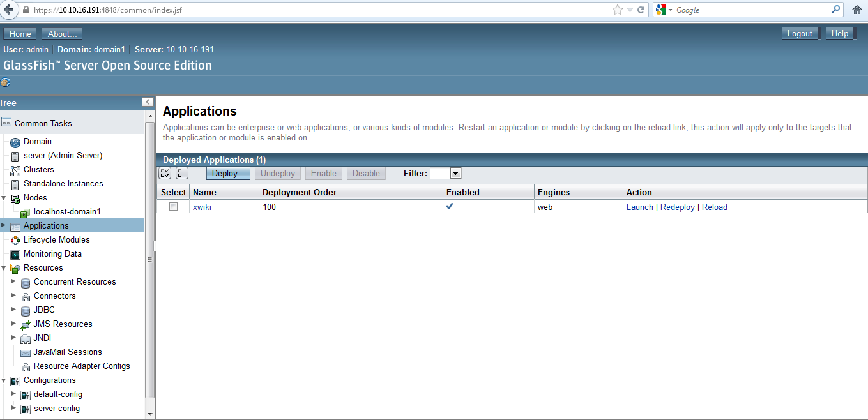Click tree panel scrollbar down arrow
The width and height of the screenshot is (868, 420).
150,413
